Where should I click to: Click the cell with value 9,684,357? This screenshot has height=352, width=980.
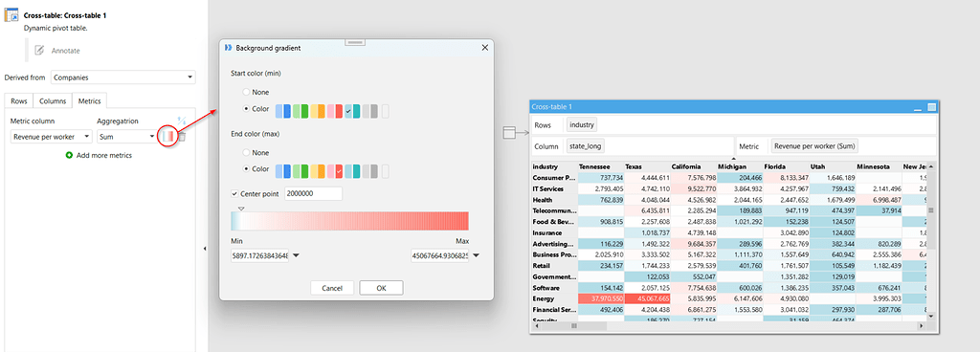tap(694, 244)
